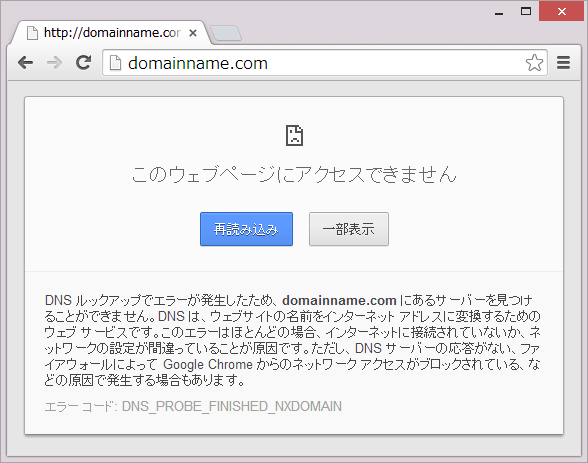This screenshot has width=588, height=463.
Task: Click the 一部表示 button
Action: (x=349, y=229)
